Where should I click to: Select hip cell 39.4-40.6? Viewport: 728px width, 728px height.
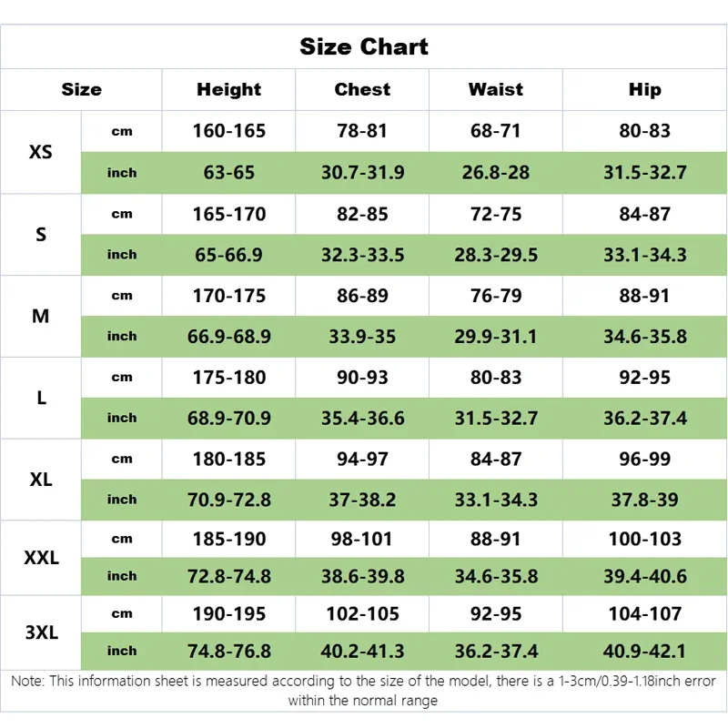pyautogui.click(x=644, y=576)
